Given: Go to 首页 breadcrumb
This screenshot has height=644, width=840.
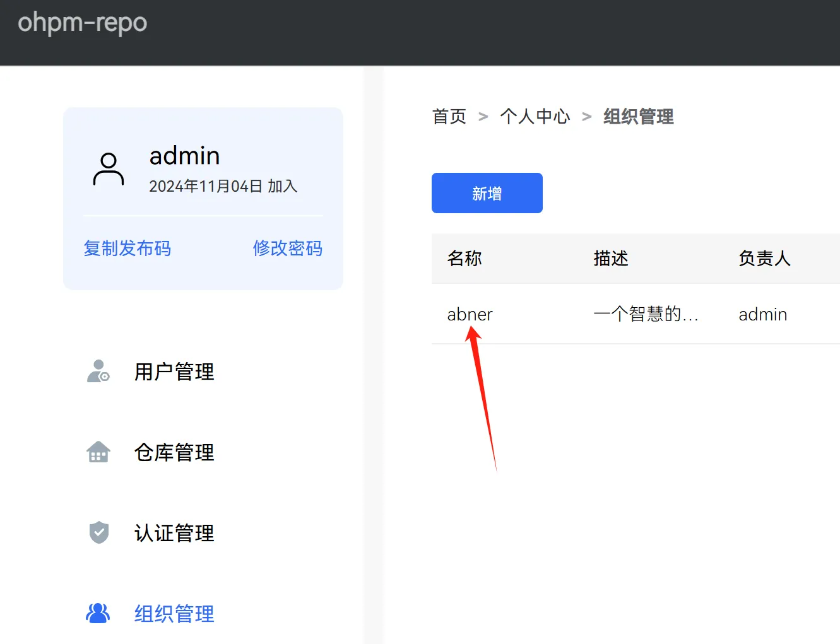Looking at the screenshot, I should [x=449, y=117].
